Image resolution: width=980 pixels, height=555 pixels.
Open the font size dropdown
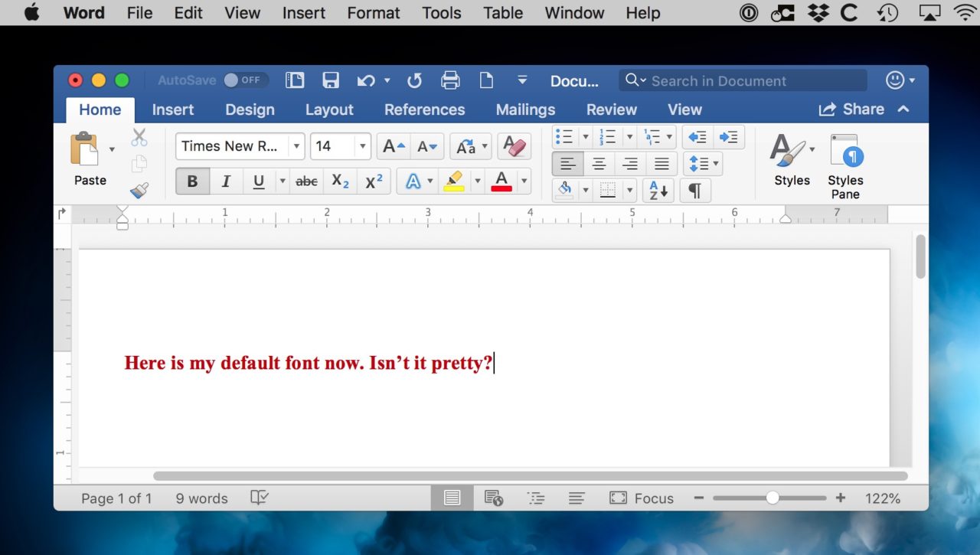coord(363,146)
